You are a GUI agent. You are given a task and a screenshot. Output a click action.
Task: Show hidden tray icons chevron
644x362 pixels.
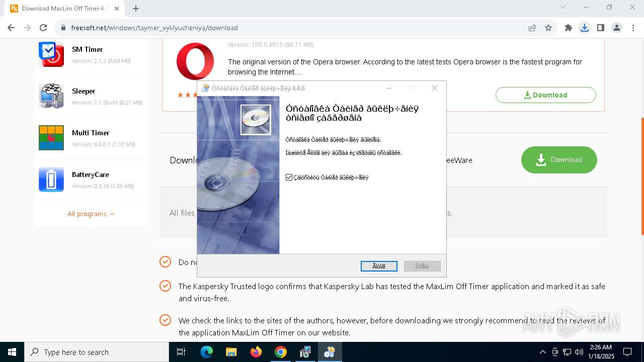542,352
